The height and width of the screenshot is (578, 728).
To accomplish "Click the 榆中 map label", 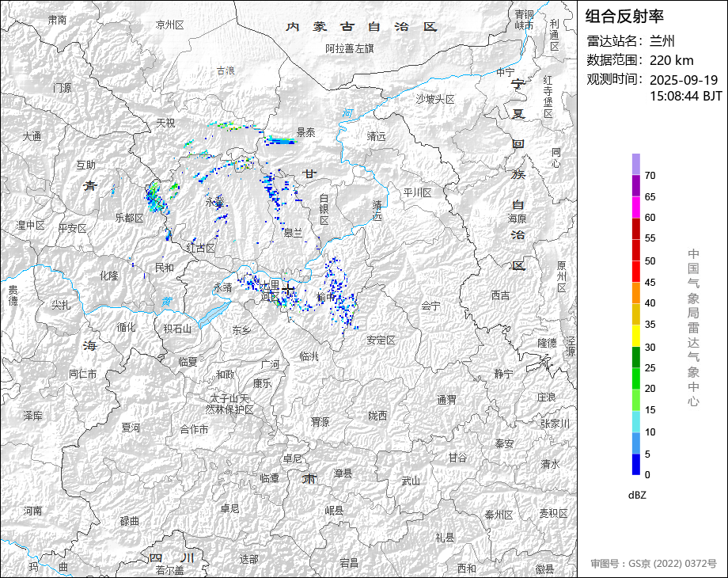I will point(326,296).
